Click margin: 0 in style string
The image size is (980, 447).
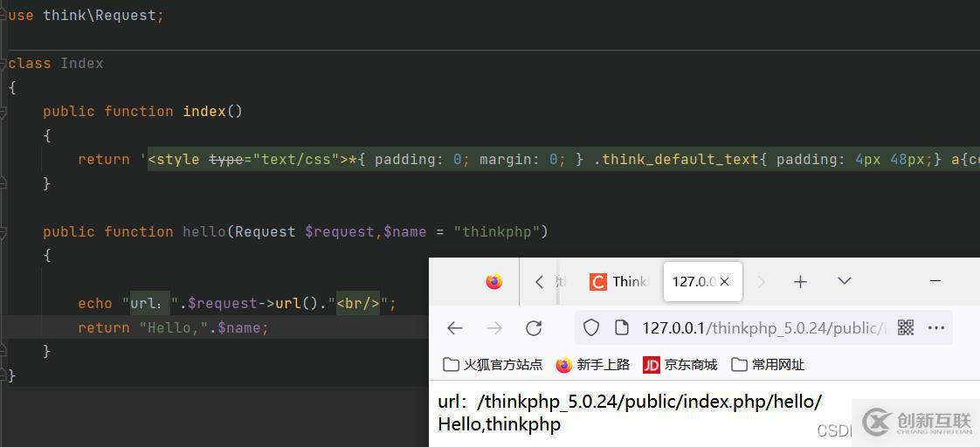click(518, 159)
